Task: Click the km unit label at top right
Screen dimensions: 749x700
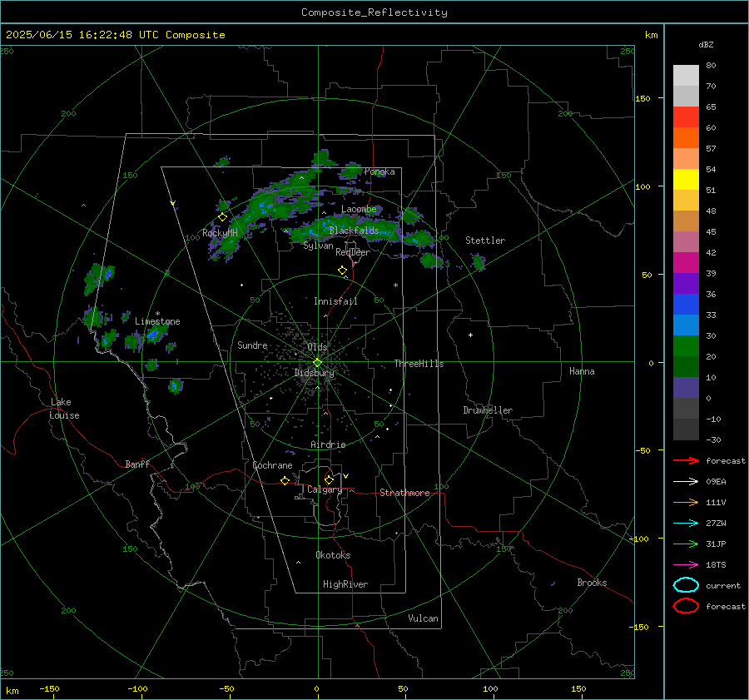Action: click(651, 35)
